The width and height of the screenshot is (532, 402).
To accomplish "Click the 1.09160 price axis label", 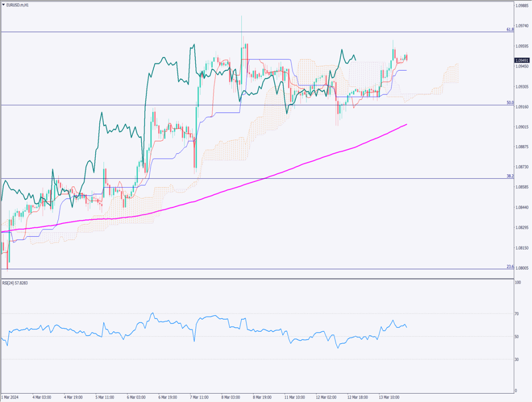I will pyautogui.click(x=522, y=107).
